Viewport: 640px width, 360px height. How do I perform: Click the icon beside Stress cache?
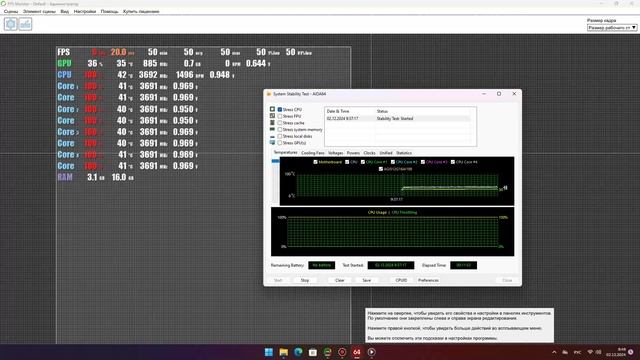pyautogui.click(x=272, y=122)
